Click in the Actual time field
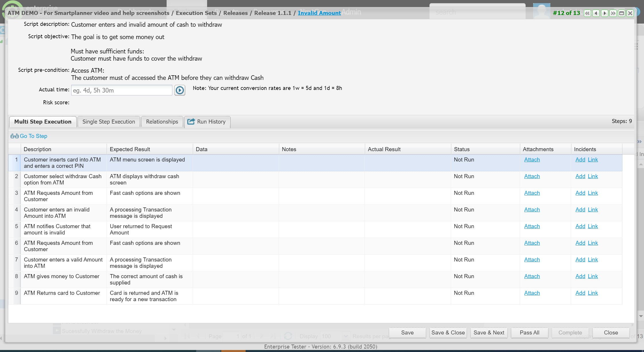The width and height of the screenshot is (644, 352). [x=122, y=90]
